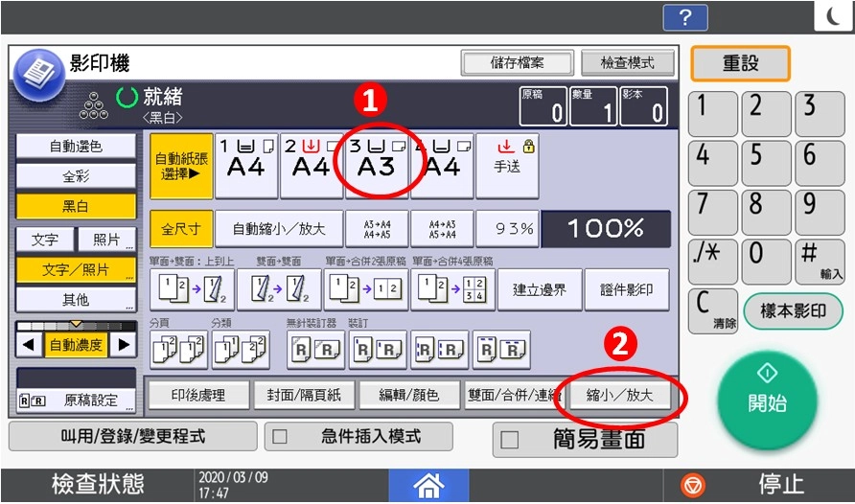Set original type to 照片
Screen dimensions: 855x504
click(x=107, y=240)
